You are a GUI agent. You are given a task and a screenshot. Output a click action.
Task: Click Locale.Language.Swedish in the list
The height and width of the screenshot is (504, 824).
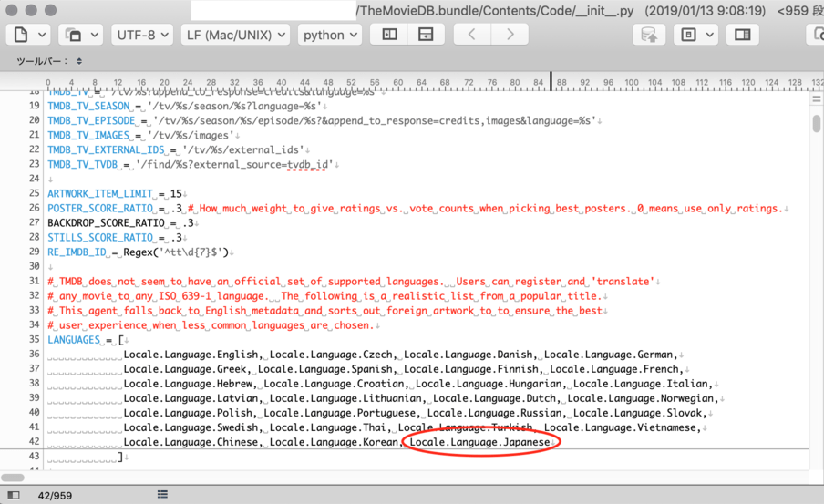(191, 427)
